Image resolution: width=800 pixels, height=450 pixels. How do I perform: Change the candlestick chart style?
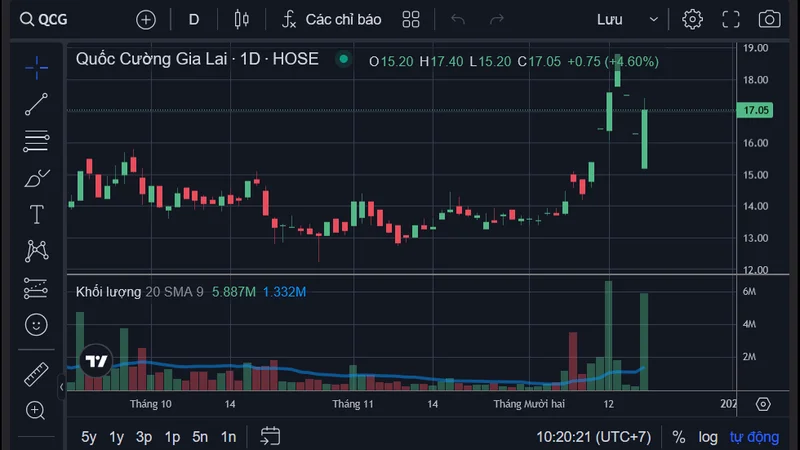point(241,19)
